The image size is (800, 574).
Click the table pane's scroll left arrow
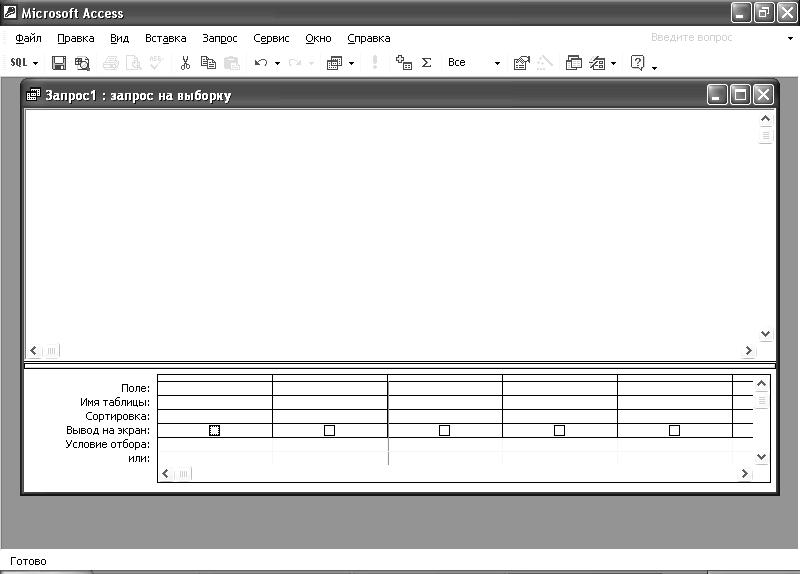(33, 351)
